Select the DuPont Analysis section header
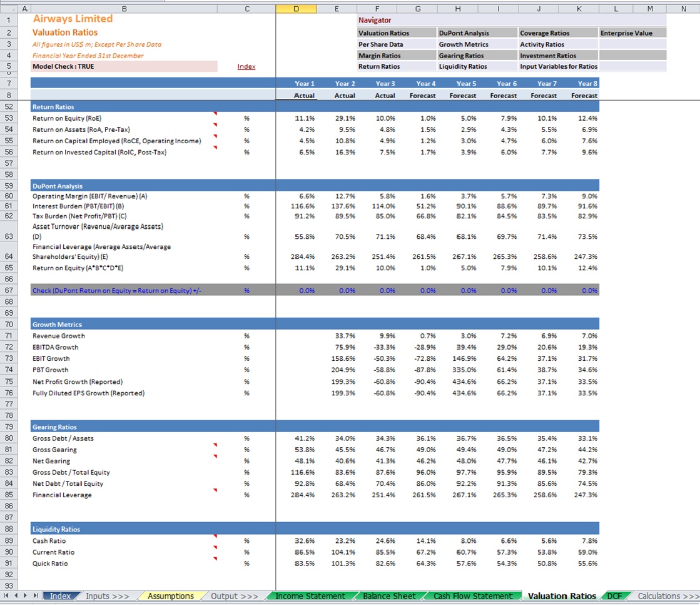The width and height of the screenshot is (700, 606). [315, 186]
